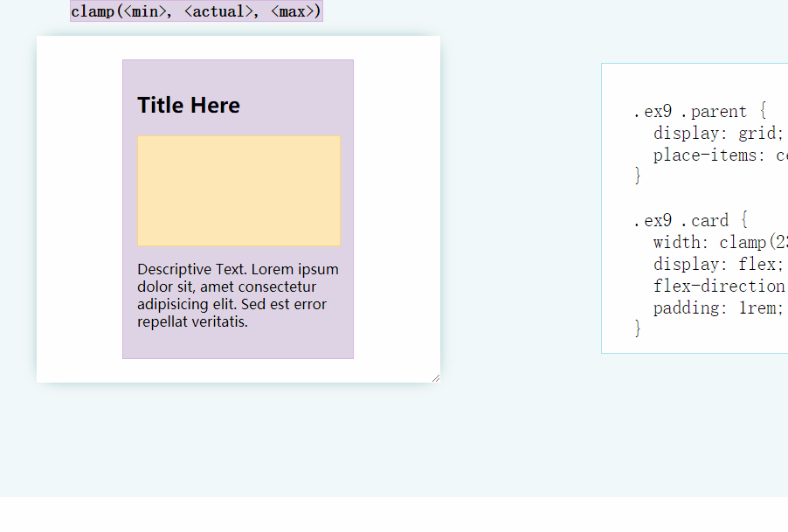
Task: Click the "<actual>" token in the clamp heading
Action: point(218,11)
